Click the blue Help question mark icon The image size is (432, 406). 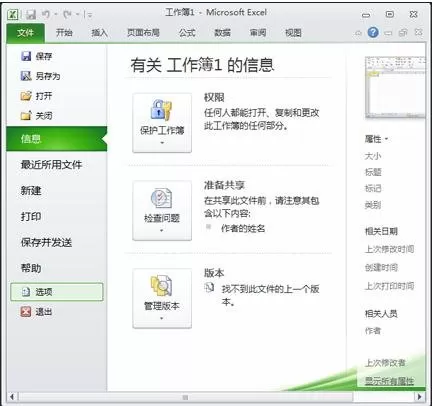(x=373, y=32)
